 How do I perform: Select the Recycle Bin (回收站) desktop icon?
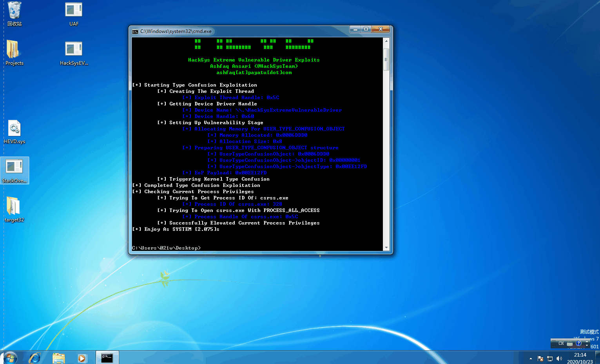15,14
